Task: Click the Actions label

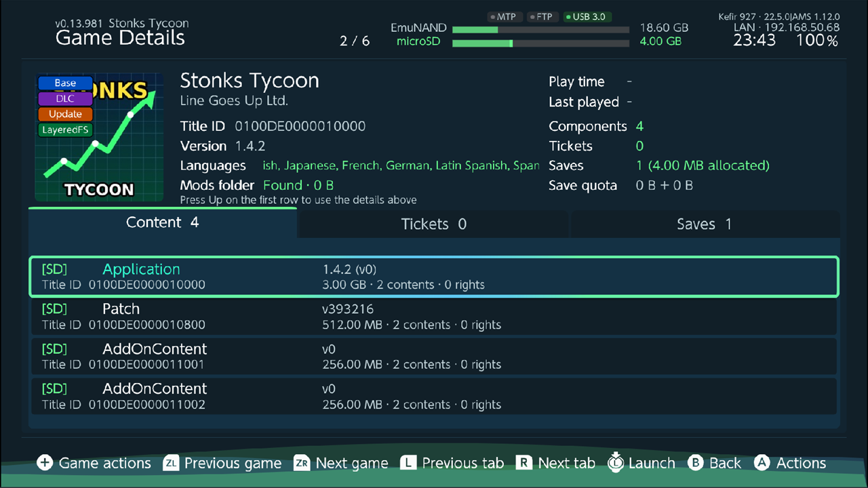Action: point(801,464)
